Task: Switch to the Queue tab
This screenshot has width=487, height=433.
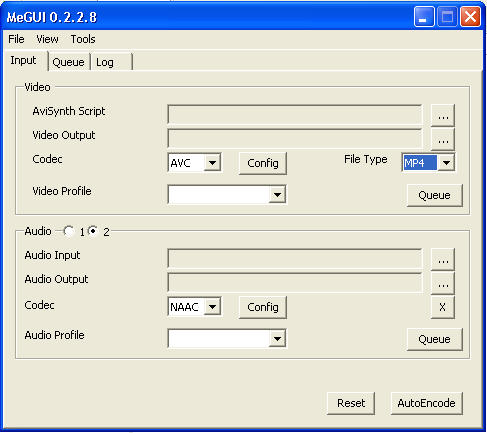Action: tap(69, 62)
